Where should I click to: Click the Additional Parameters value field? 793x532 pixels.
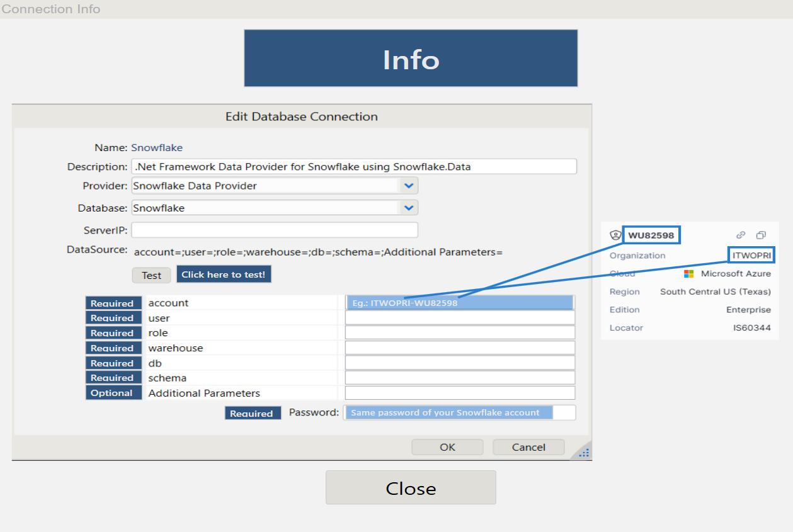460,393
